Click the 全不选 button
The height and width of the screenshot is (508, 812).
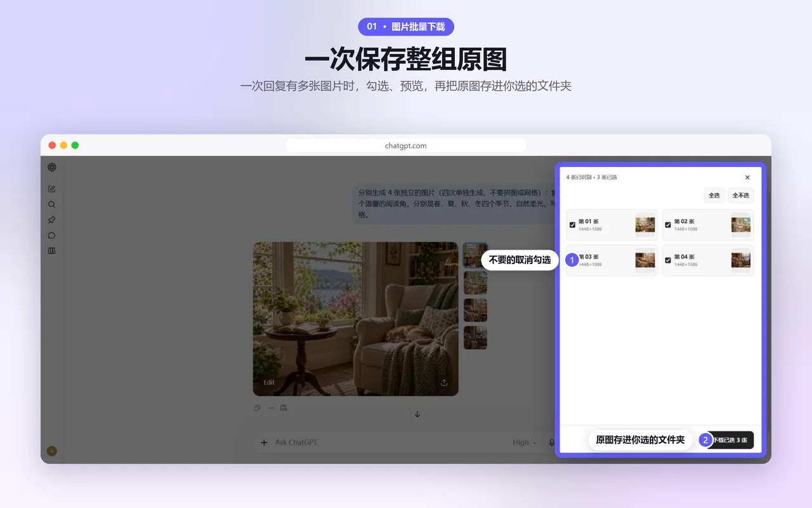coord(741,196)
